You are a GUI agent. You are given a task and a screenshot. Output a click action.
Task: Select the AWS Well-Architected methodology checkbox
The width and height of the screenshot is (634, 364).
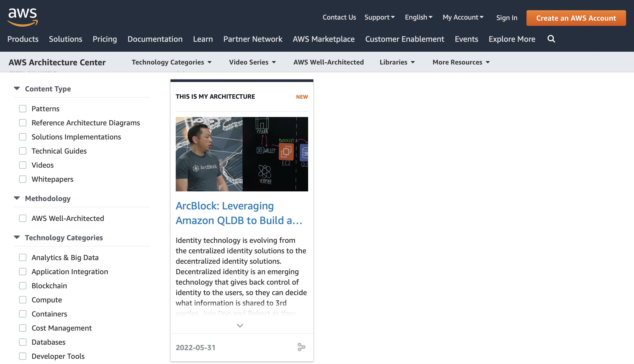click(x=23, y=218)
